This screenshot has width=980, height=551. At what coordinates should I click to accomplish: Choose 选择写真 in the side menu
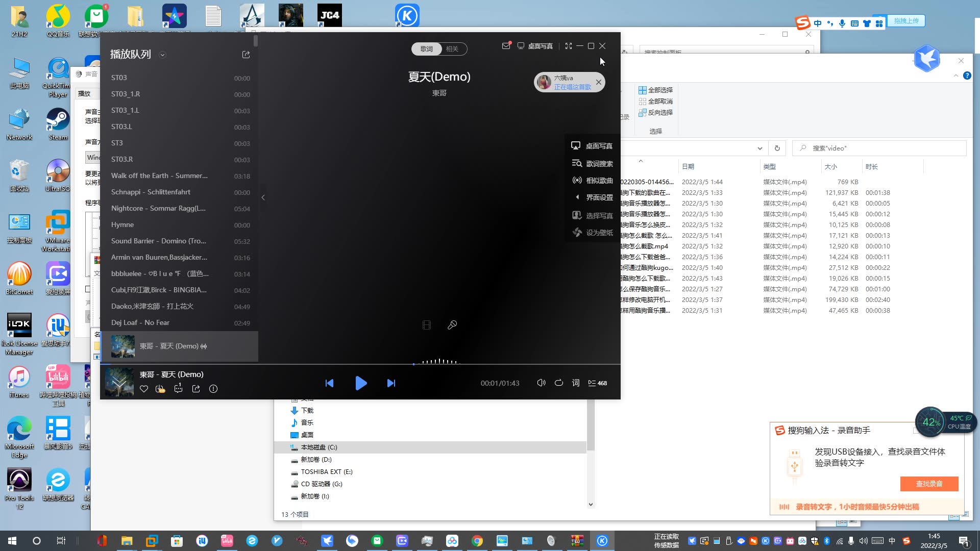pyautogui.click(x=592, y=216)
